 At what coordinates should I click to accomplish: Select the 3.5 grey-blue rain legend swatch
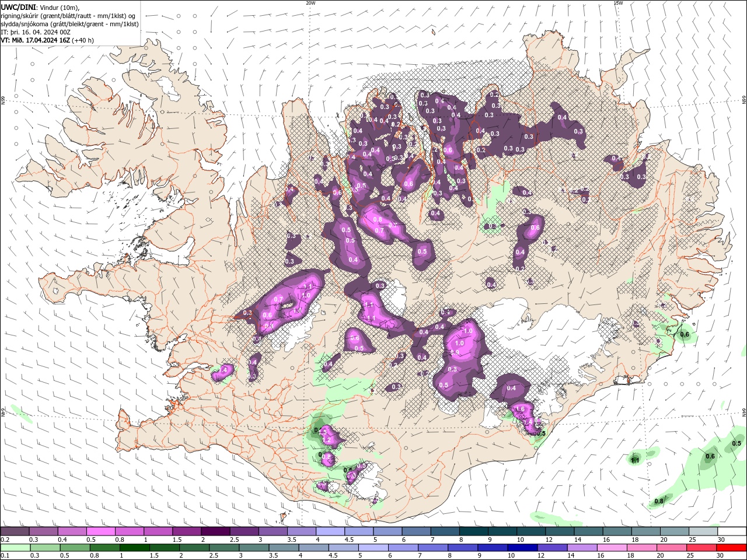click(284, 548)
